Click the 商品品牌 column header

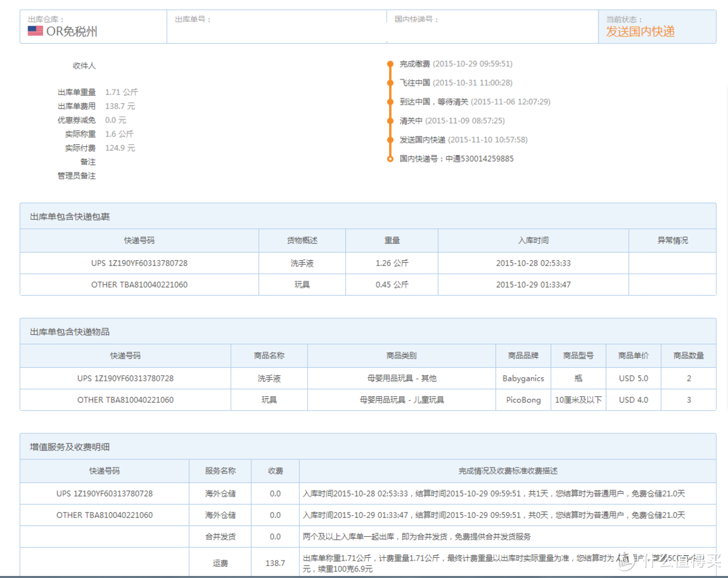tap(523, 355)
